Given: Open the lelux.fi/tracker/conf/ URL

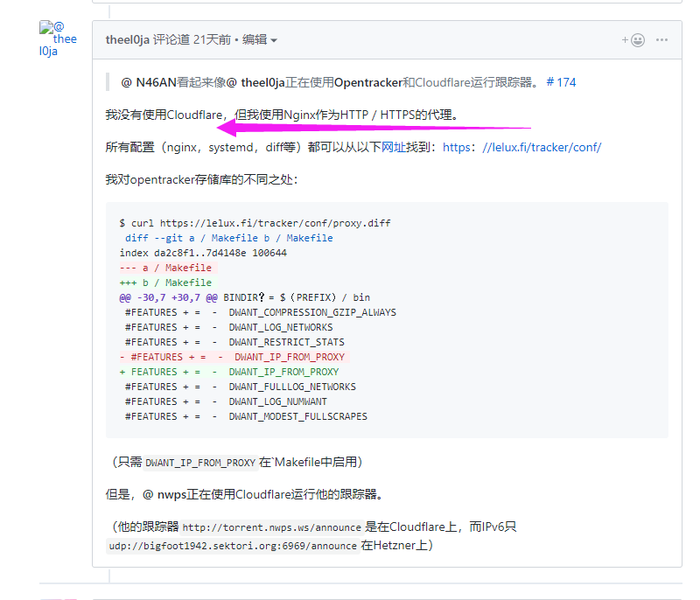Looking at the screenshot, I should [521, 147].
